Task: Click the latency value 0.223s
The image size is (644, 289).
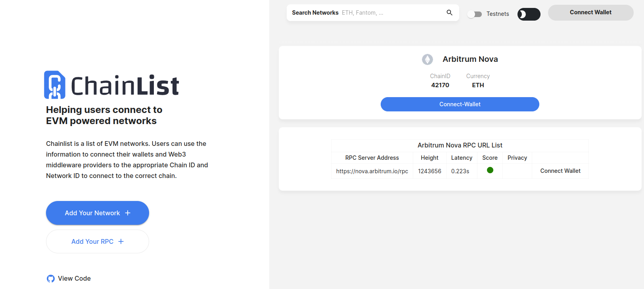Action: 460,171
